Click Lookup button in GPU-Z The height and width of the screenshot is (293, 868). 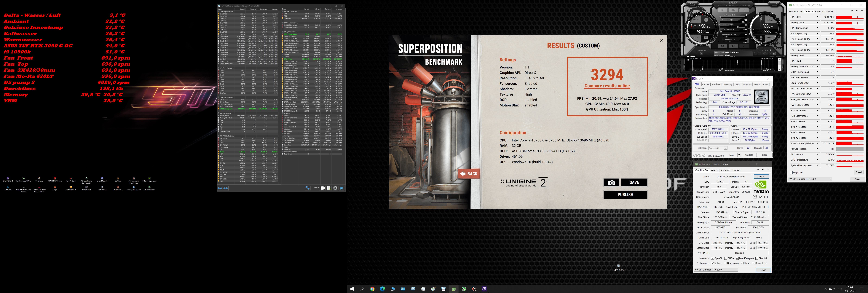(762, 176)
